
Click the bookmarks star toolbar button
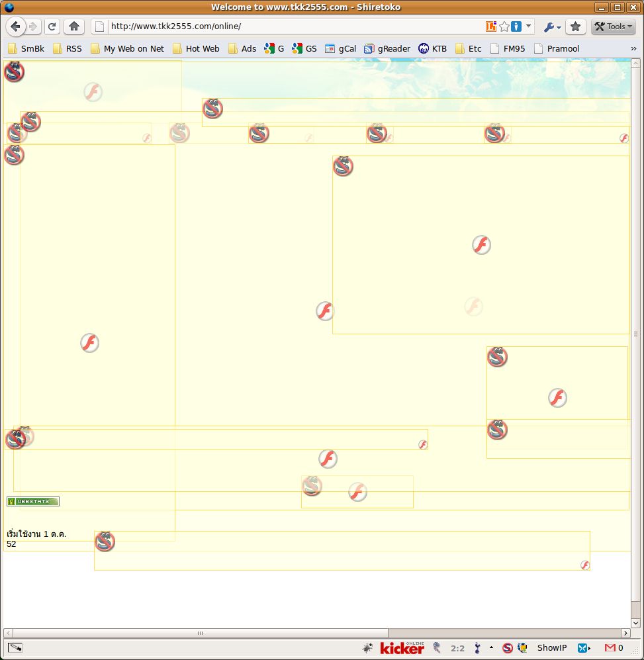575,26
